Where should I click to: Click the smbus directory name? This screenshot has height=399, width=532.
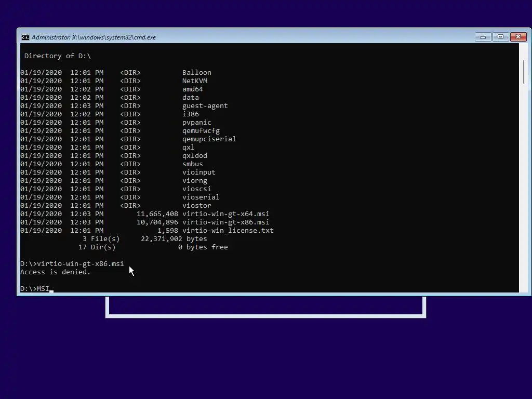pyautogui.click(x=193, y=164)
